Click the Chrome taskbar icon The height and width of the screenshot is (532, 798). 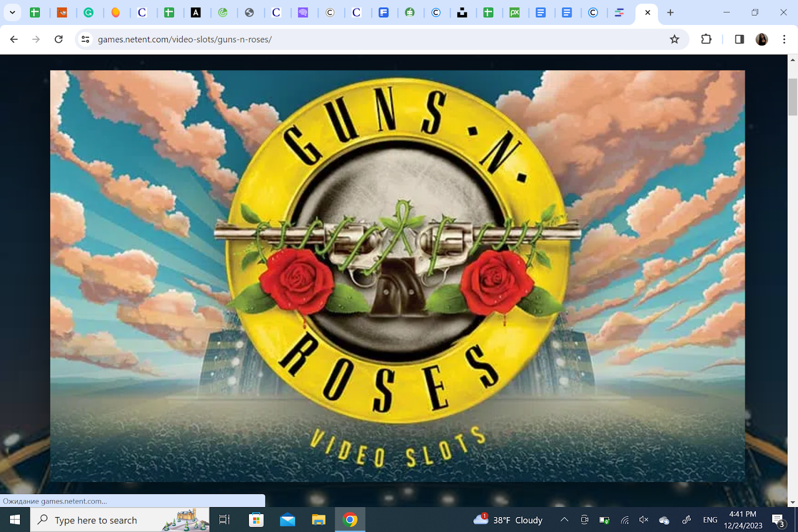coord(350,520)
